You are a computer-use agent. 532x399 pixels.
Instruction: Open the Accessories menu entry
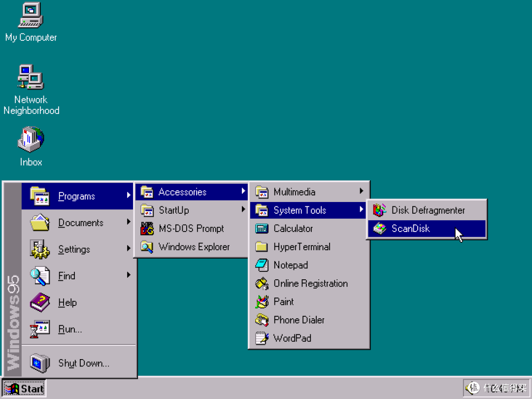(x=192, y=192)
